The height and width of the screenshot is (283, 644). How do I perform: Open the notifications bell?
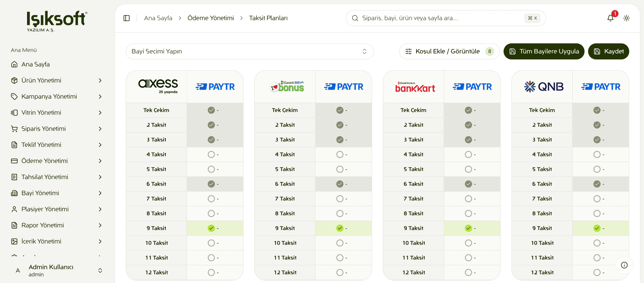point(610,18)
